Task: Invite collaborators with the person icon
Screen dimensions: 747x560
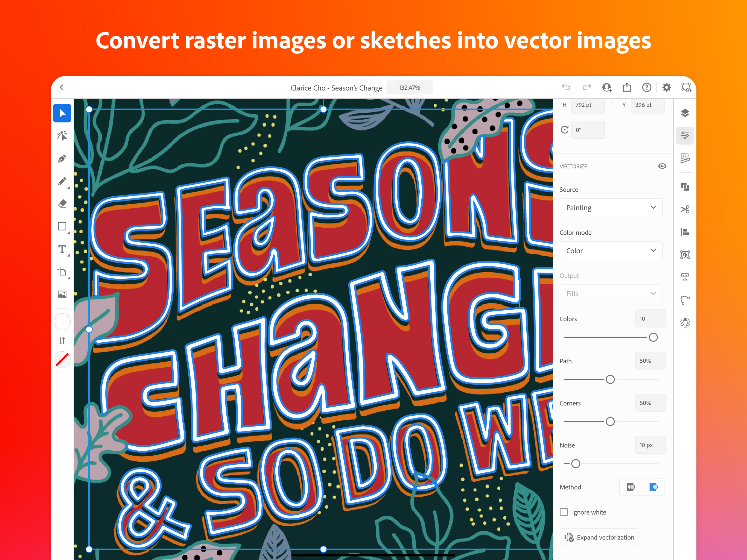Action: 607,87
